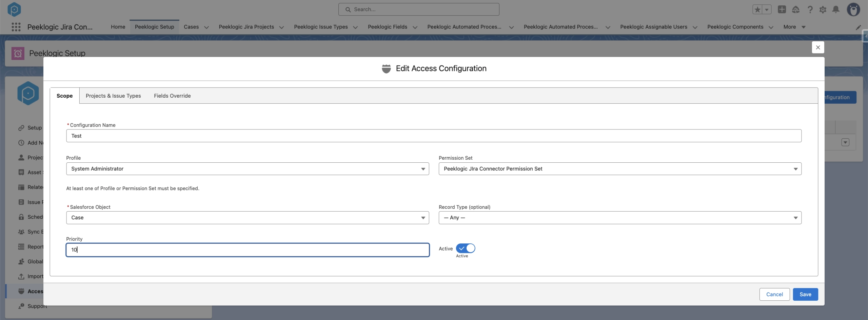This screenshot has height=320, width=868.
Task: Click the Priority input field
Action: [x=248, y=250]
